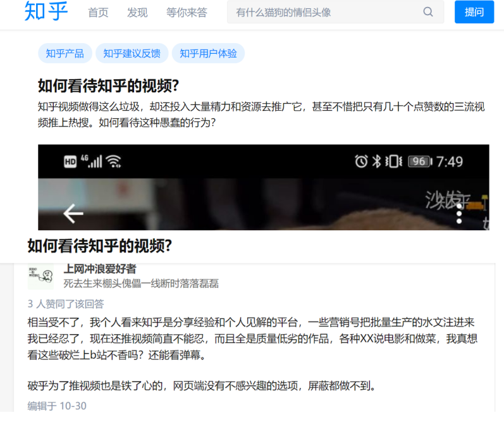Open the 知乎产品 topic tag
The height and width of the screenshot is (443, 504).
click(65, 53)
